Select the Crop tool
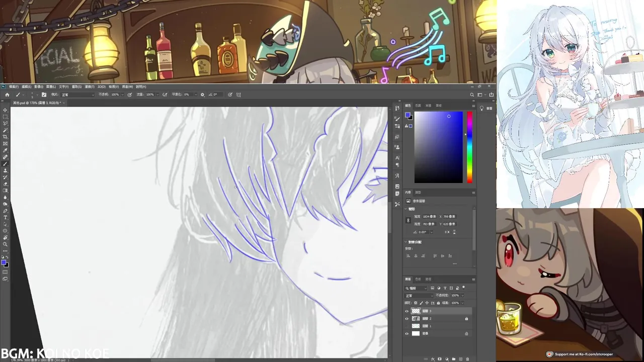 coord(5,137)
